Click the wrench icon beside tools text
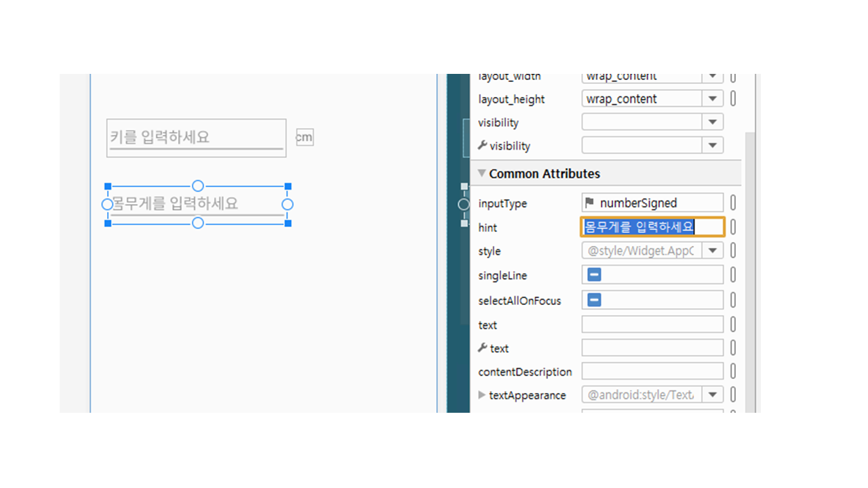868x488 pixels. pyautogui.click(x=483, y=348)
